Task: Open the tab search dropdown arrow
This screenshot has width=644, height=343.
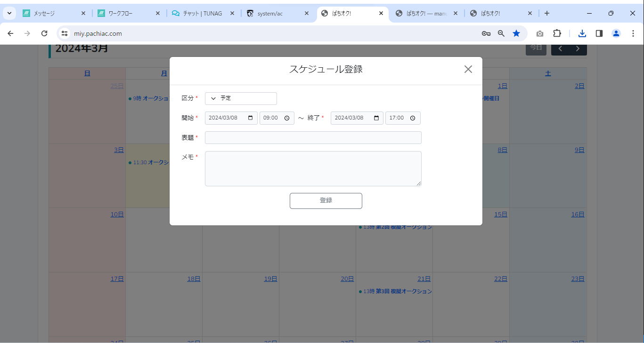Action: (9, 13)
